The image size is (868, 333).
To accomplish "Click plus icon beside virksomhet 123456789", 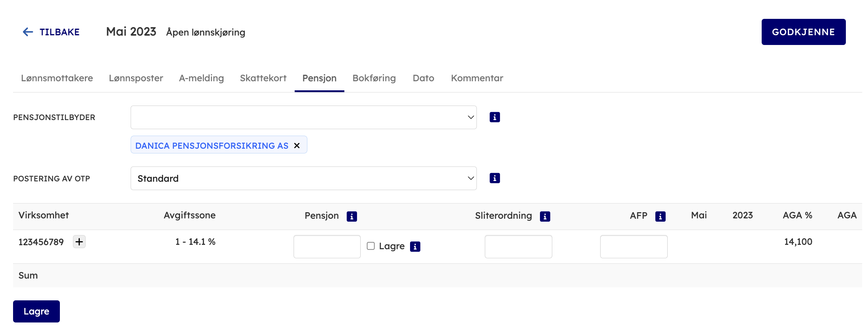I will click(79, 242).
